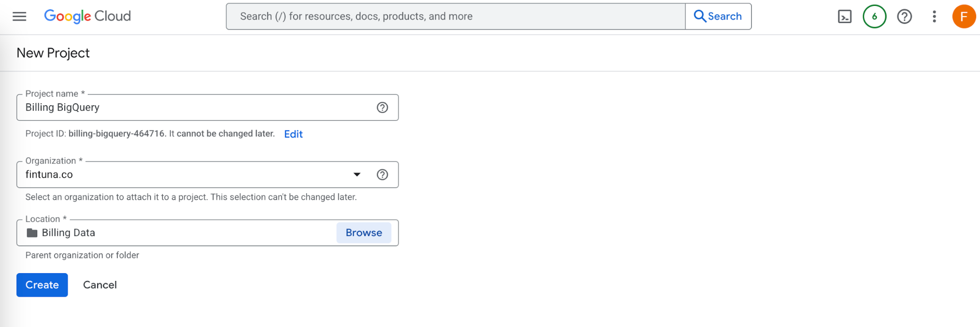The image size is (980, 327).
Task: Open the hamburger navigation menu
Action: tap(20, 16)
